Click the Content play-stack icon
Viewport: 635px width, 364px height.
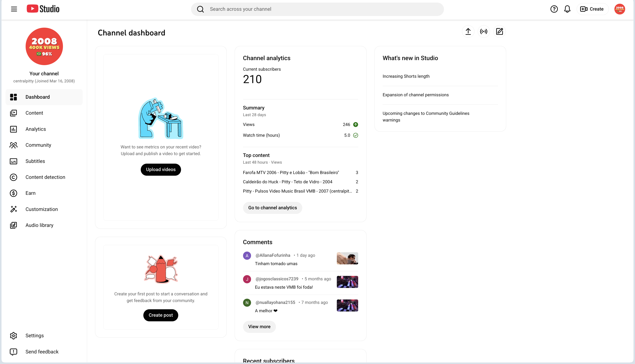pos(14,113)
